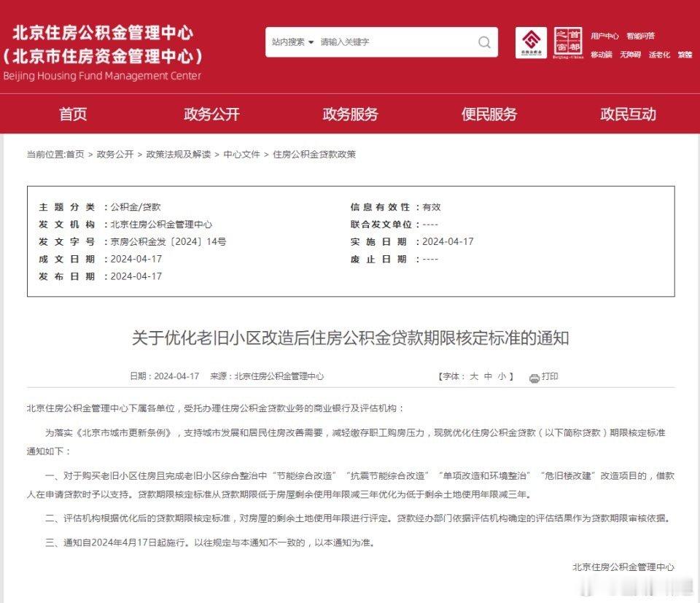Open 政民互动 navigation item

click(628, 114)
